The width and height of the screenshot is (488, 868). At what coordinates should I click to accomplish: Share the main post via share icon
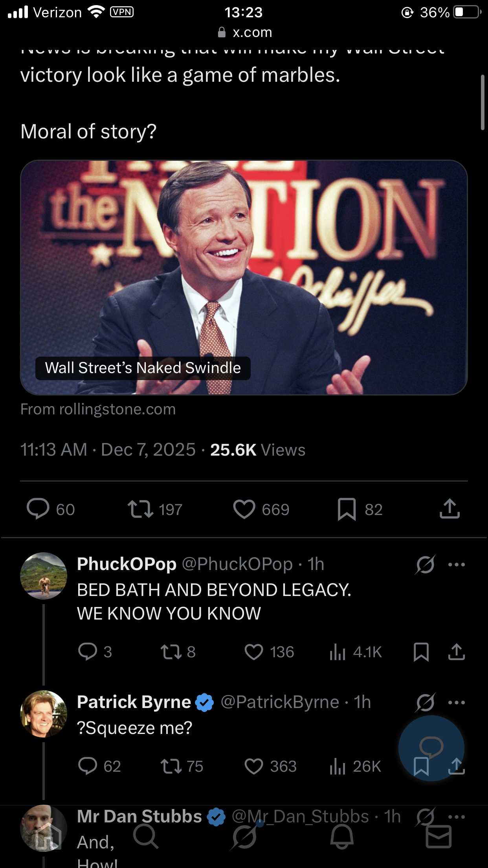[x=449, y=509]
